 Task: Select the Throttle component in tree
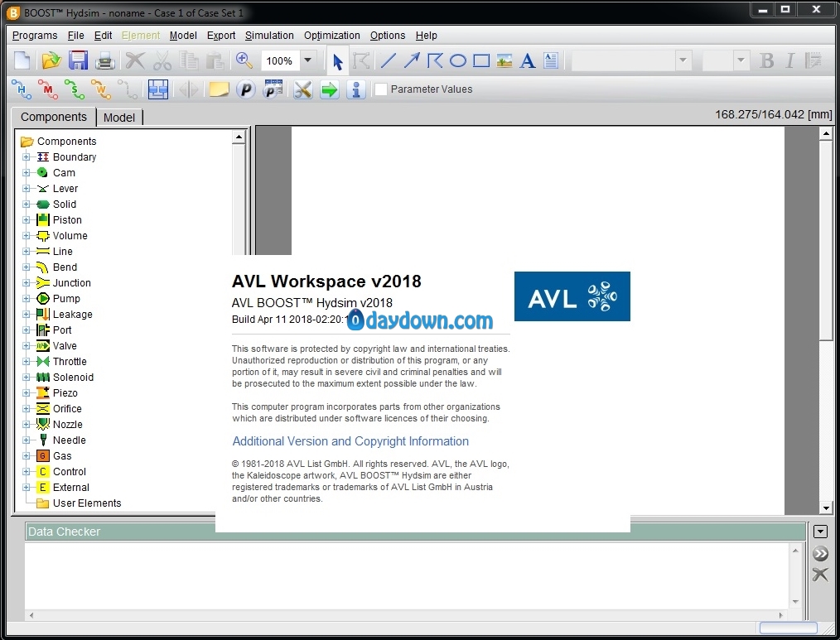click(x=70, y=362)
